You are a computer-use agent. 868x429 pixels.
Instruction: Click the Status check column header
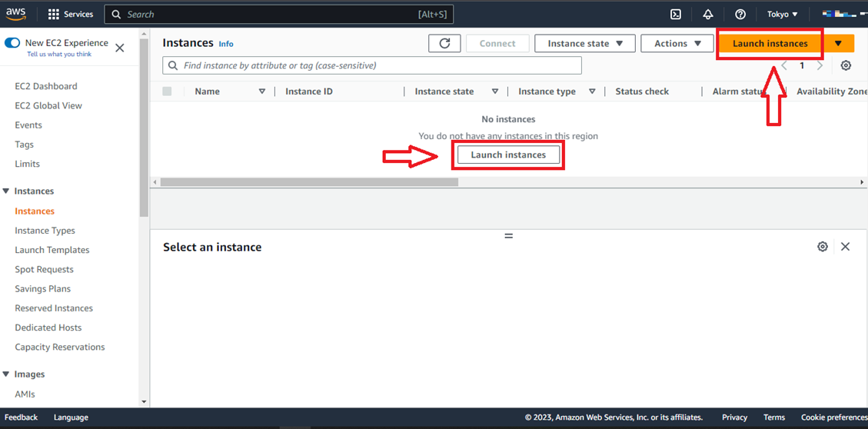tap(642, 91)
